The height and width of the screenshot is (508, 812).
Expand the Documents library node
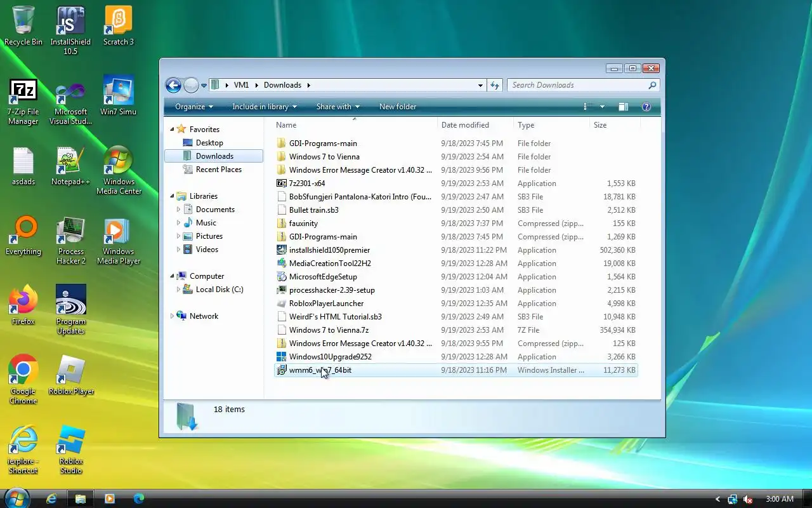(x=178, y=210)
